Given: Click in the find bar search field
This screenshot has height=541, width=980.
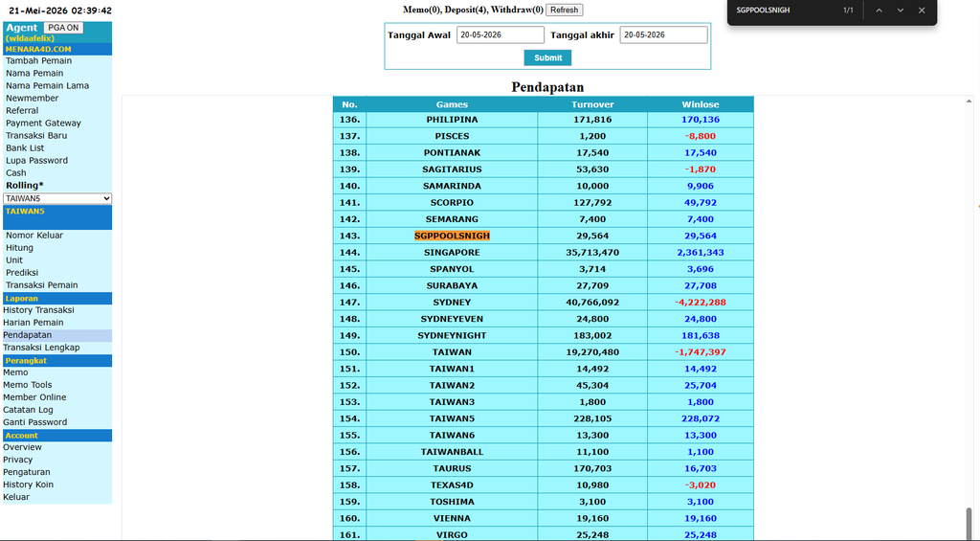Looking at the screenshot, I should [x=785, y=11].
